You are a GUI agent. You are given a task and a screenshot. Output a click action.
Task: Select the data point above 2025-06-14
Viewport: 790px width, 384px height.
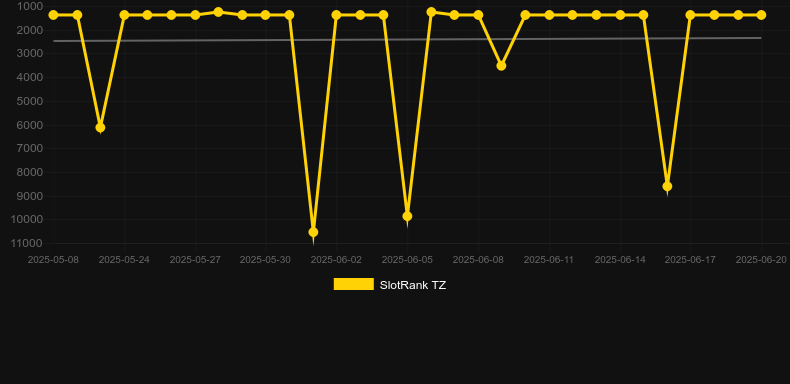[x=620, y=15]
